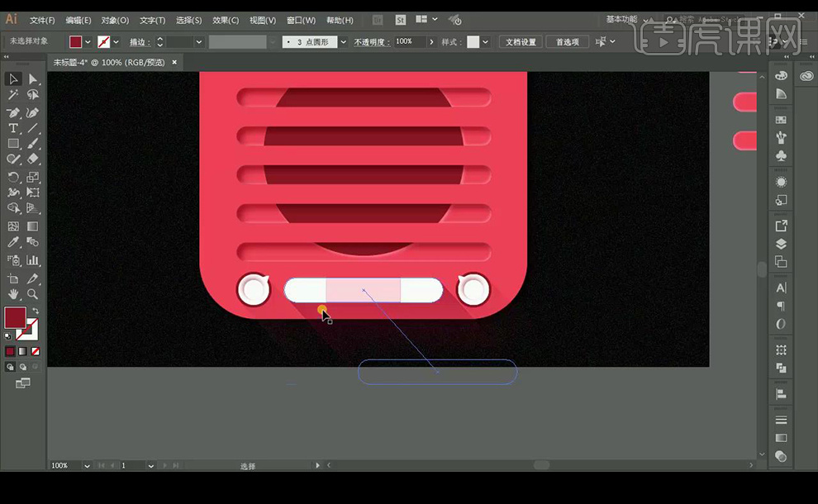Select the Direct Selection tool

click(33, 79)
